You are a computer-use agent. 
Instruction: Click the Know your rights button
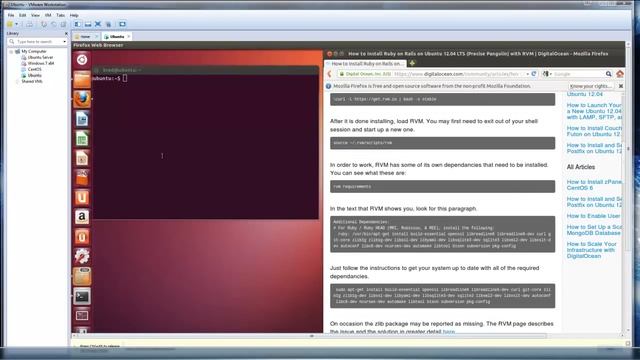[x=591, y=86]
